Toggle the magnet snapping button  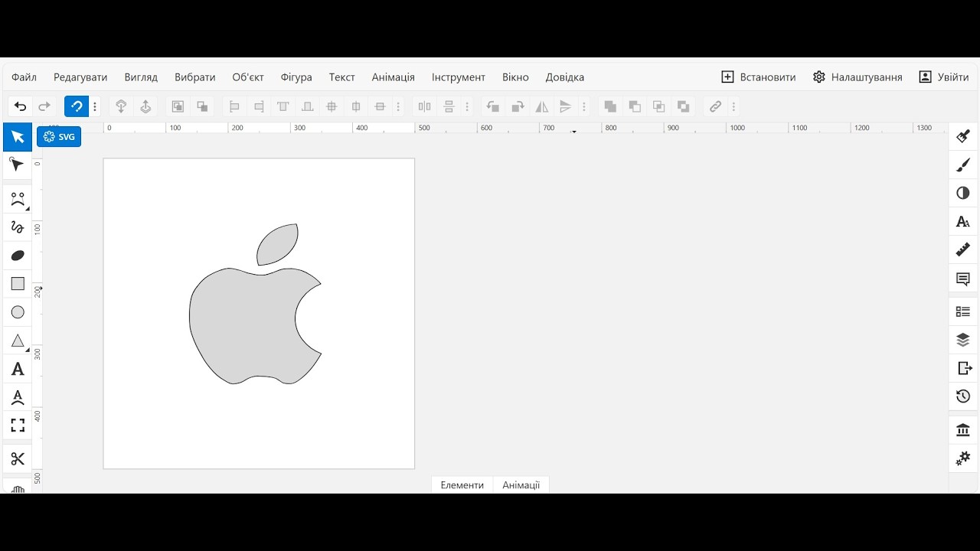[77, 106]
